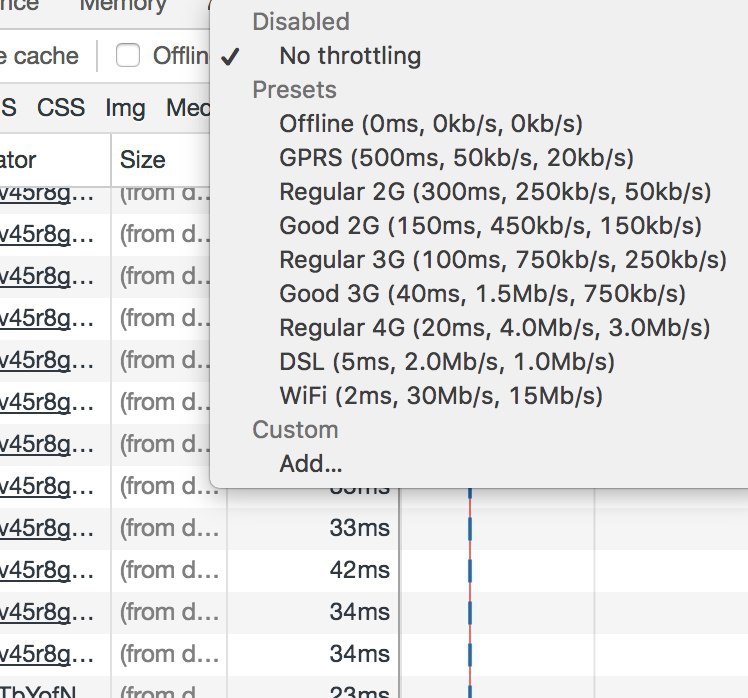
Task: Click the checkmark next to No throttling
Action: click(232, 56)
